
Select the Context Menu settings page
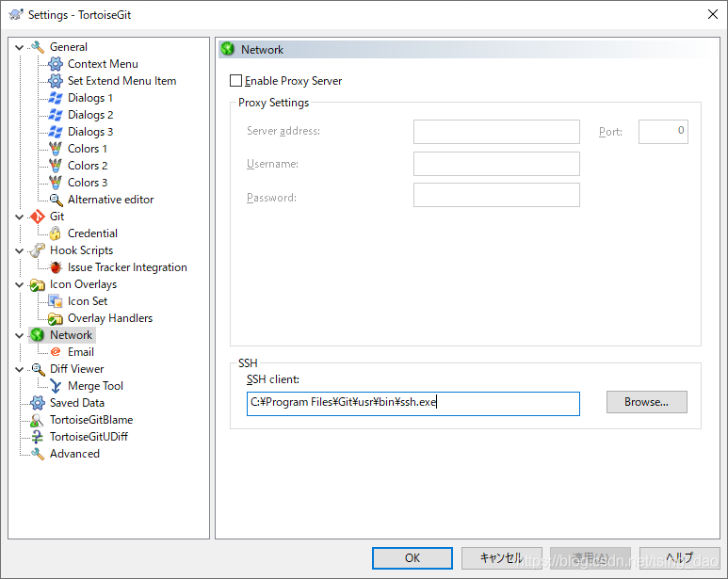(x=103, y=64)
